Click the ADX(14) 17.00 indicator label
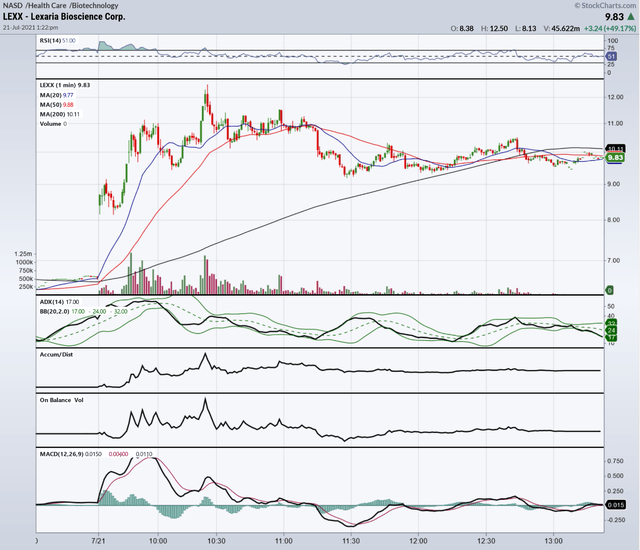 tap(60, 302)
